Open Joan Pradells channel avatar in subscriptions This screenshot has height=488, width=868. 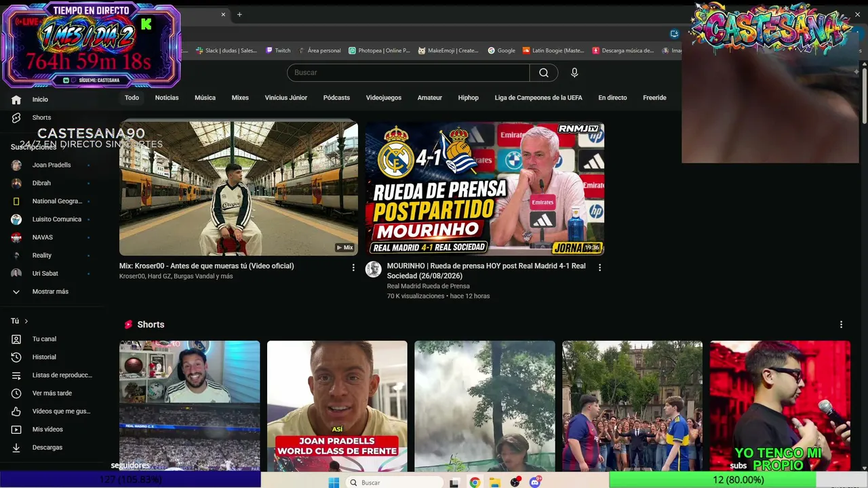coord(16,165)
